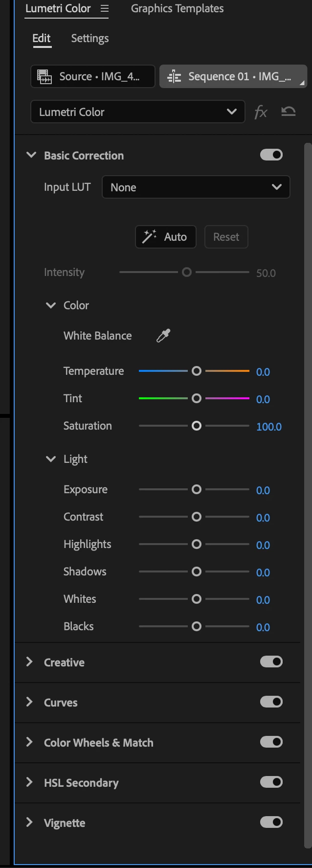Click the Temperature slider handle

tap(197, 371)
